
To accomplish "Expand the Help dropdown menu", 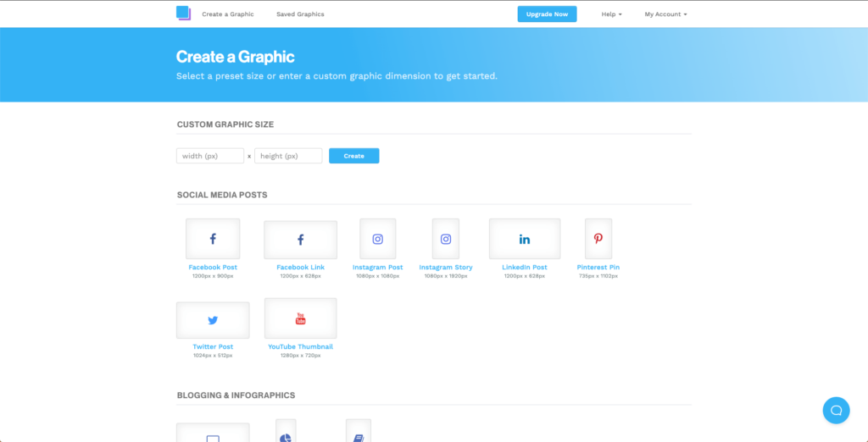I will point(611,14).
